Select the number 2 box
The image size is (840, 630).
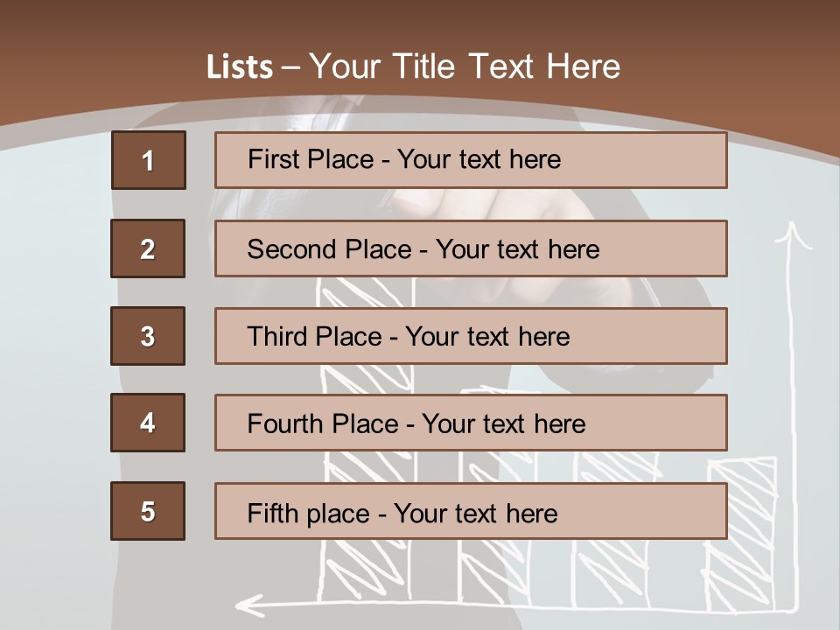(148, 248)
